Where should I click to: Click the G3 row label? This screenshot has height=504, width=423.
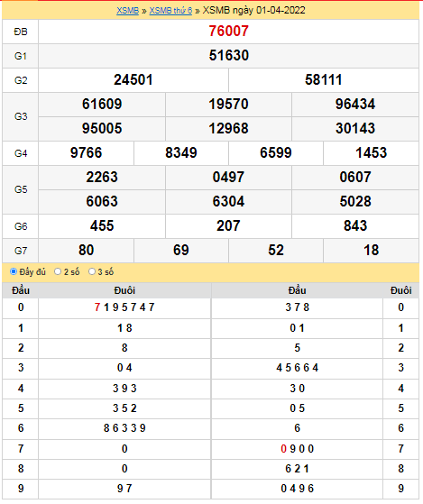[21, 116]
